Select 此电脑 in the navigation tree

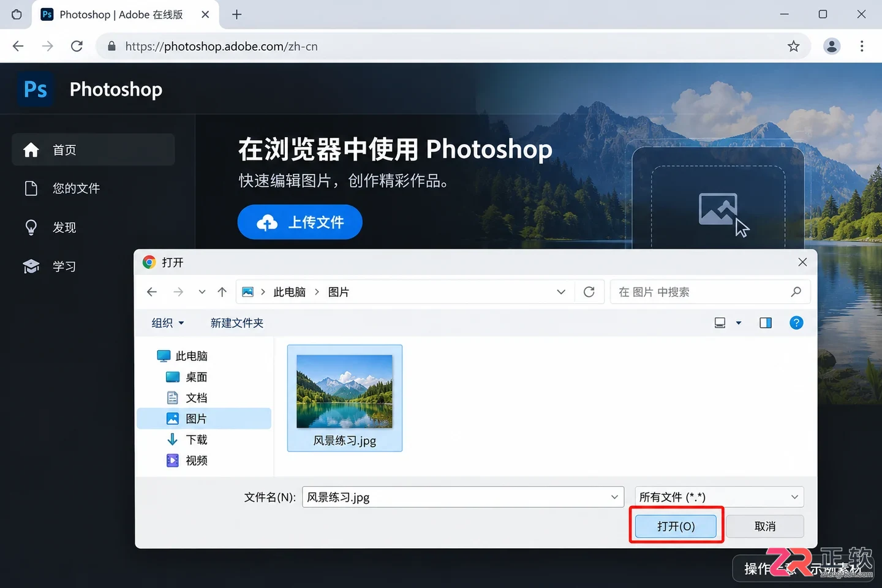click(x=182, y=356)
